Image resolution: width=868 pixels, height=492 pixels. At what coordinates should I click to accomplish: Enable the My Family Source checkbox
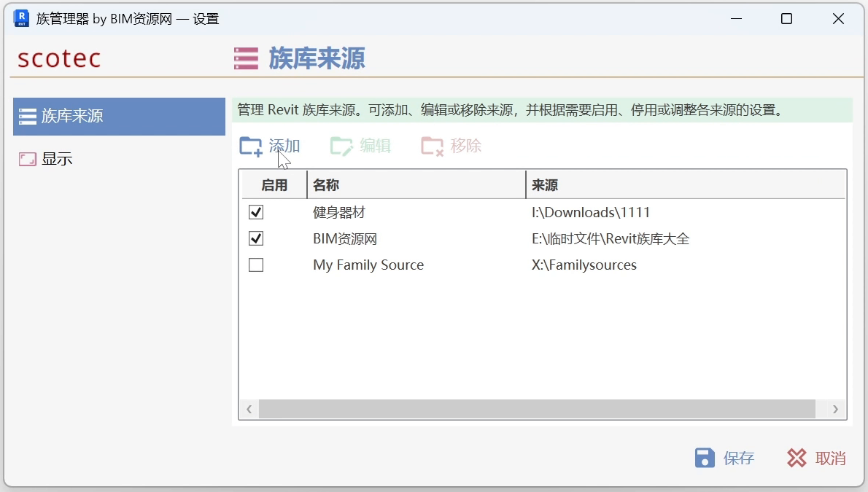[256, 265]
